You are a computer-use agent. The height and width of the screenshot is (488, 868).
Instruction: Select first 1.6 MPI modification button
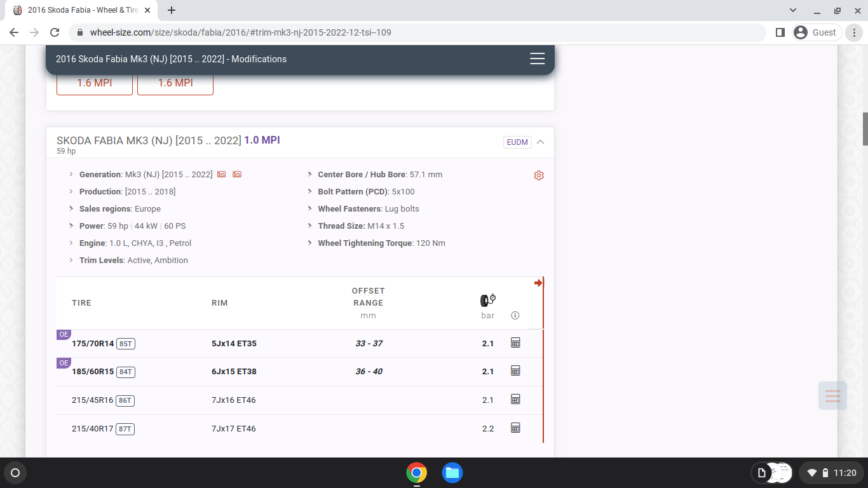[95, 83]
